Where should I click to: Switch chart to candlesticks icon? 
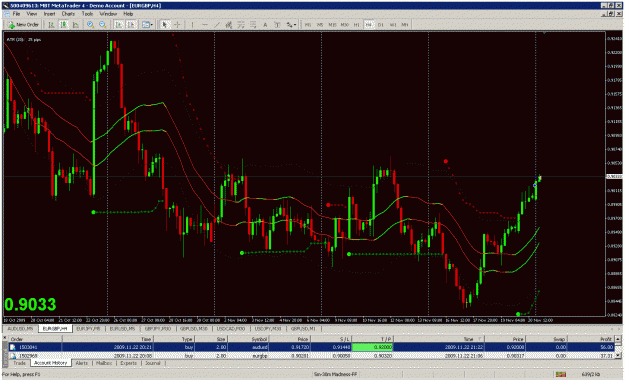[63, 25]
